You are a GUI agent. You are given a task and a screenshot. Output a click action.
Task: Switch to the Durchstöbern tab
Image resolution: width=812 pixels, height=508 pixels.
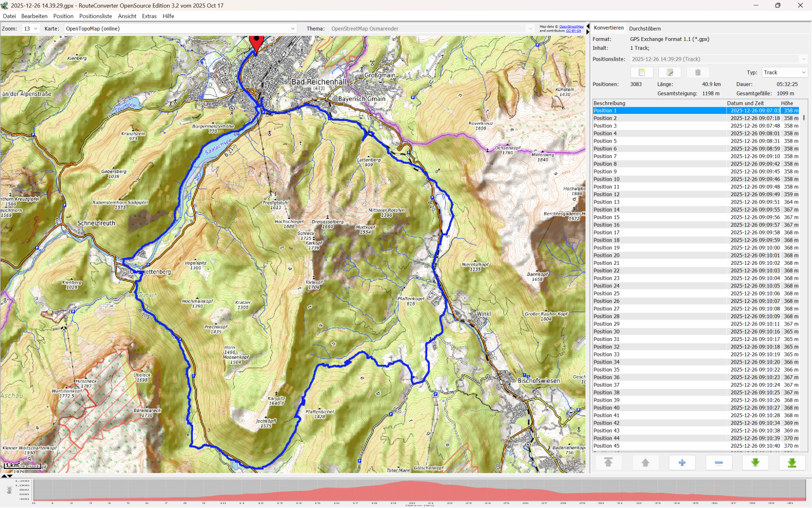(645, 29)
